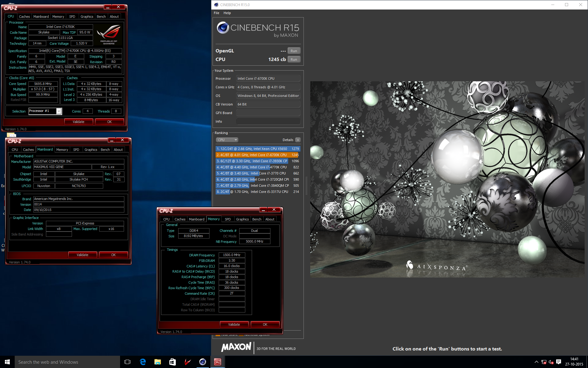This screenshot has height=368, width=588.
Task: Click the Windows search box
Action: (67, 362)
